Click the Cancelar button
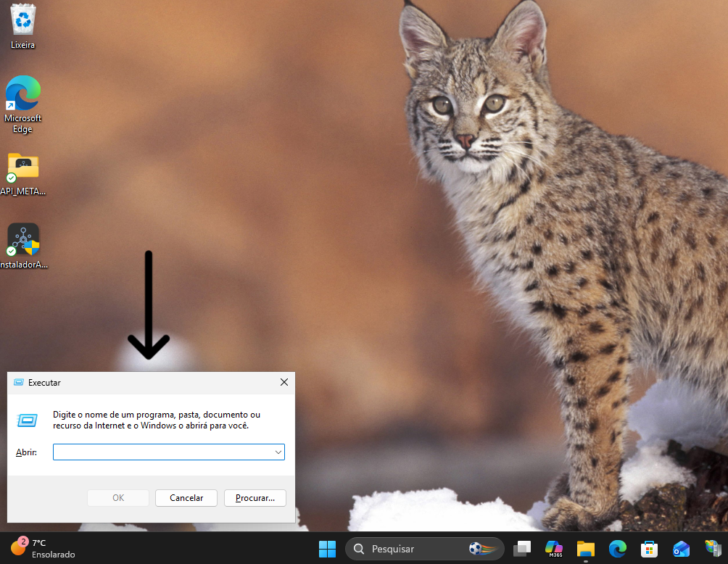The image size is (728, 564). click(x=186, y=498)
